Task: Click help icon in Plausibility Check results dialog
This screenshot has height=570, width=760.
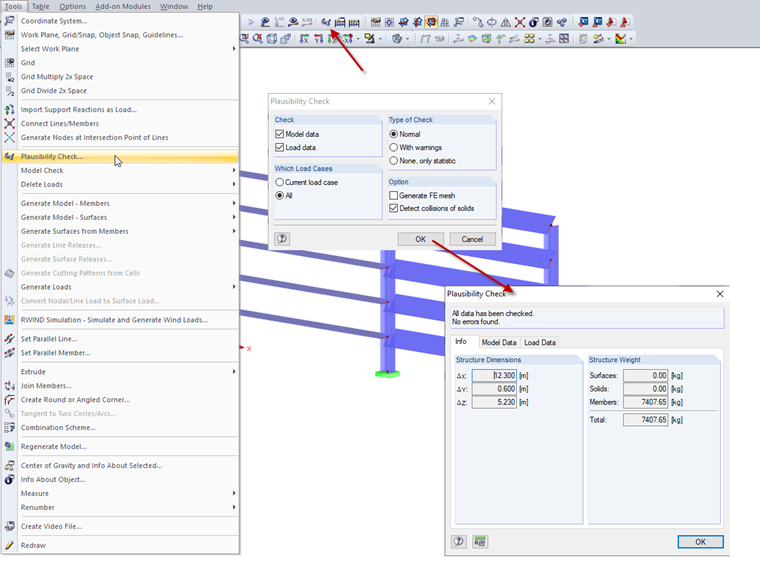Action: click(459, 541)
